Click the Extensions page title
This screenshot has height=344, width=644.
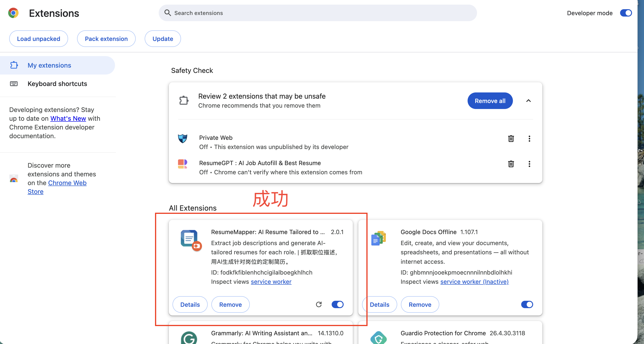(54, 13)
